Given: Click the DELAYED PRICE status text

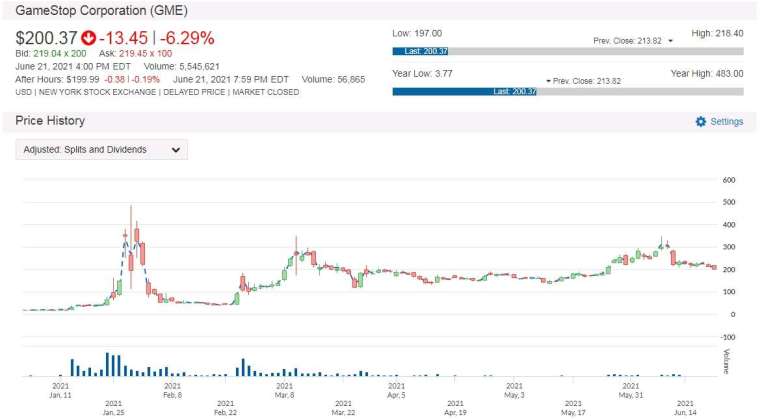Looking at the screenshot, I should coord(194,92).
